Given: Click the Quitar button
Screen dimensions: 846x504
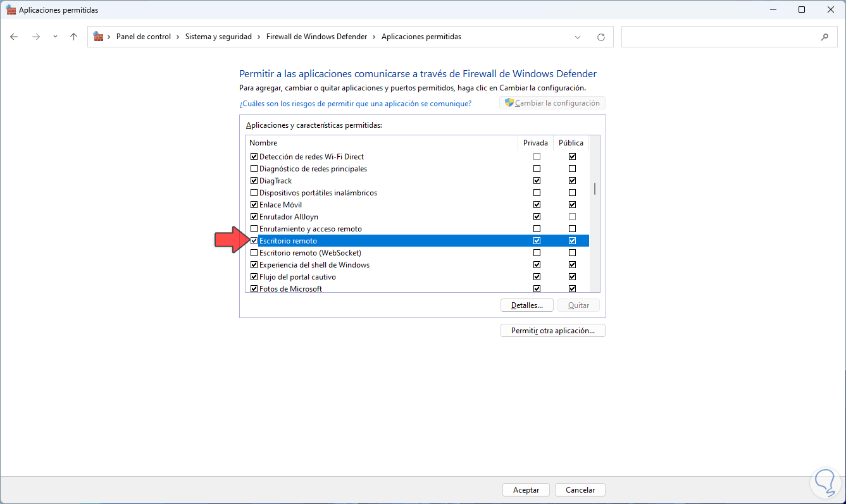Looking at the screenshot, I should point(579,305).
